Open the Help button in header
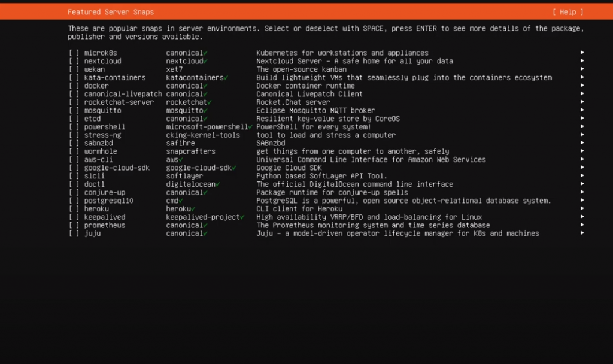613x364 pixels. point(568,12)
